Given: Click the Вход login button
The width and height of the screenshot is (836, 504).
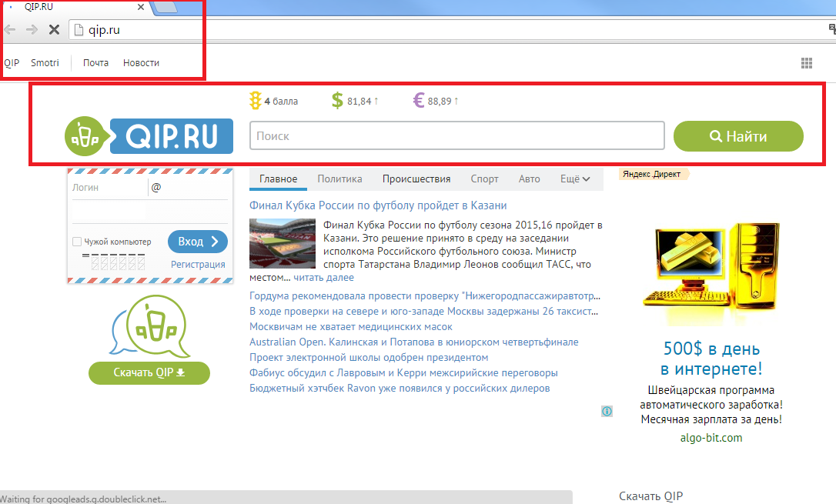Looking at the screenshot, I should (x=198, y=242).
